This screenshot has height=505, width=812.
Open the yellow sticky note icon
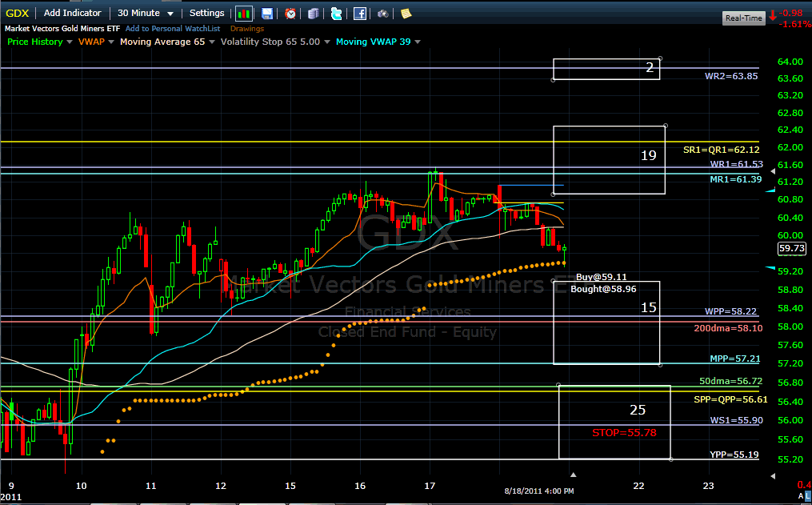pos(406,14)
